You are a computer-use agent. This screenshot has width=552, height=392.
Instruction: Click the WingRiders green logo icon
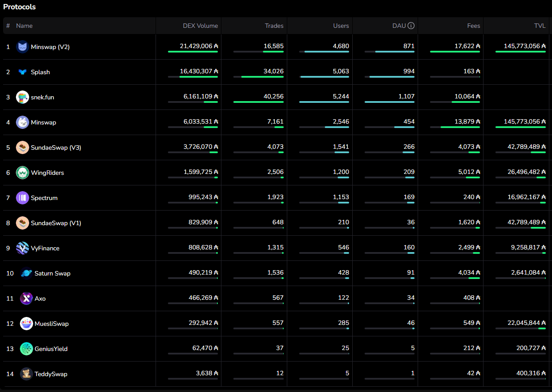(23, 173)
